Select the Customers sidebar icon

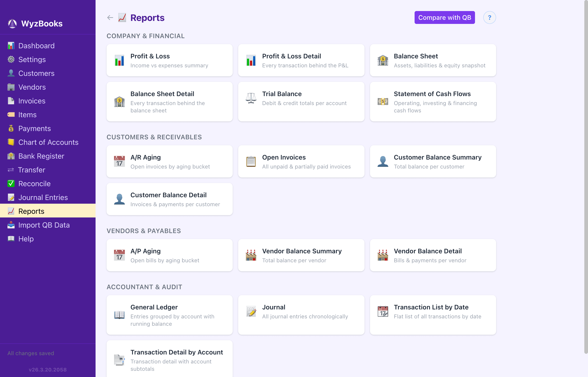click(x=11, y=73)
